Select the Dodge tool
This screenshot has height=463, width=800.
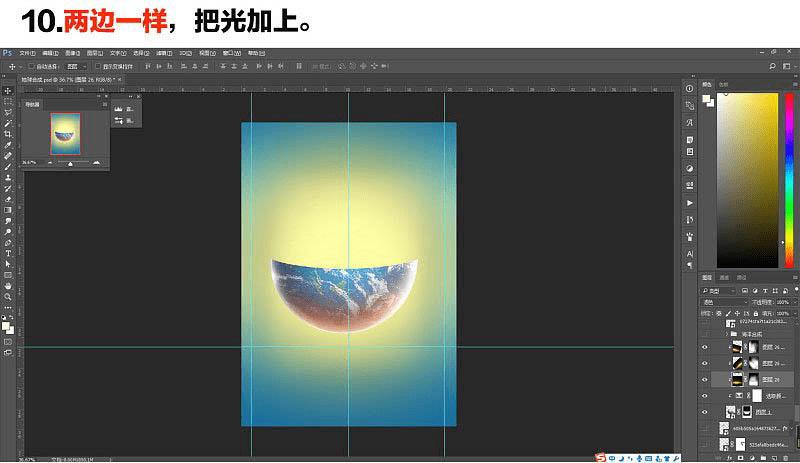click(x=8, y=232)
